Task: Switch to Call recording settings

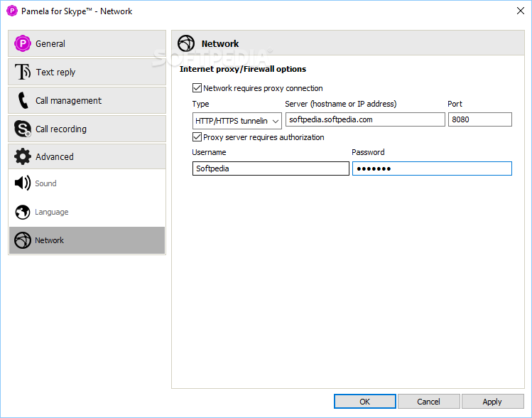Action: (87, 129)
